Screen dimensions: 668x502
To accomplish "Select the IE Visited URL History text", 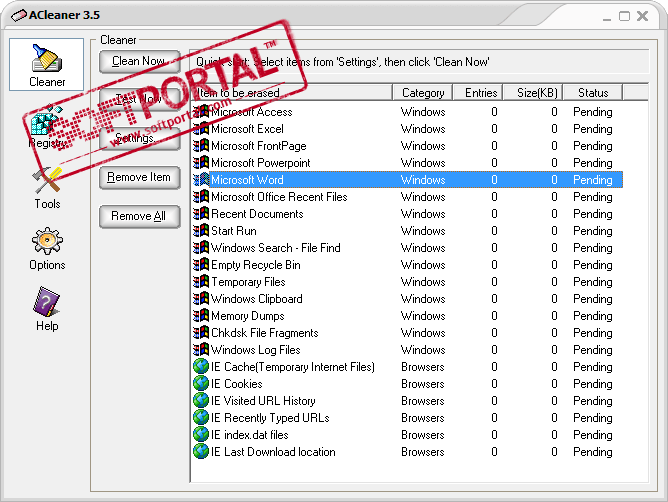I will click(x=263, y=401).
